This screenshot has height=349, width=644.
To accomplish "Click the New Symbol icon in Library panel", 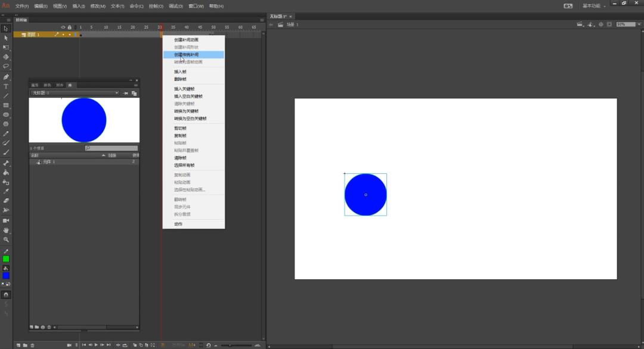I will click(31, 326).
